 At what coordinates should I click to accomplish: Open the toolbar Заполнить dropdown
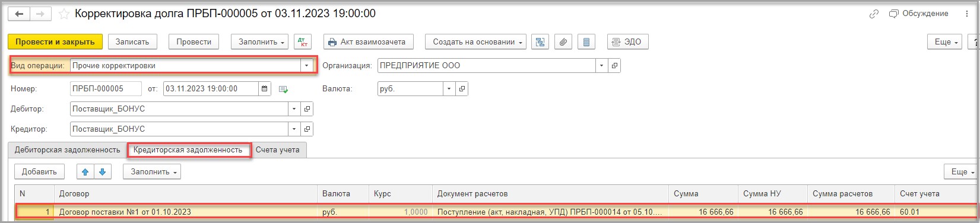click(260, 42)
